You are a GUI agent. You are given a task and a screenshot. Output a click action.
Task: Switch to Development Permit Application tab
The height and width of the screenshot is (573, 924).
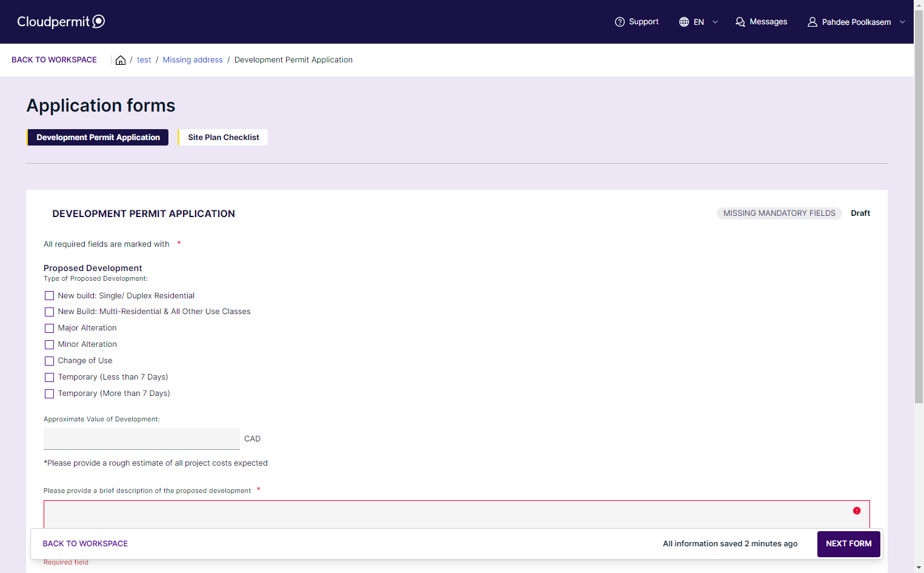(98, 137)
